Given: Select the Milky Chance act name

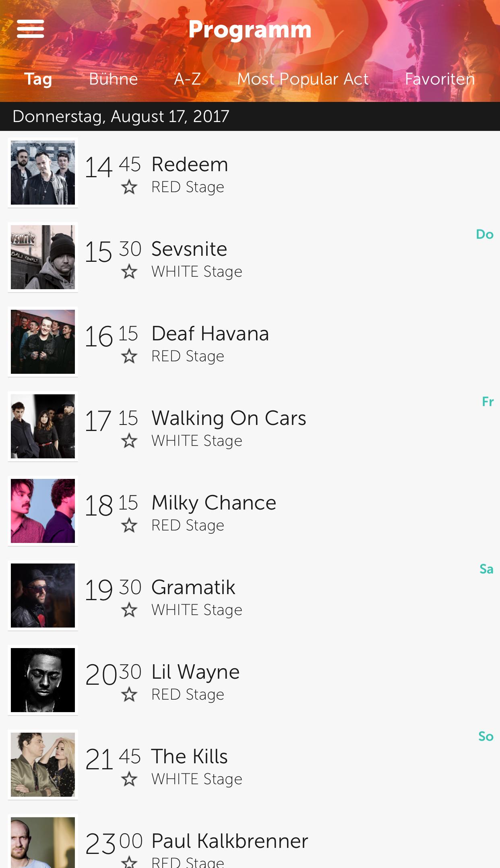Looking at the screenshot, I should pos(214,503).
